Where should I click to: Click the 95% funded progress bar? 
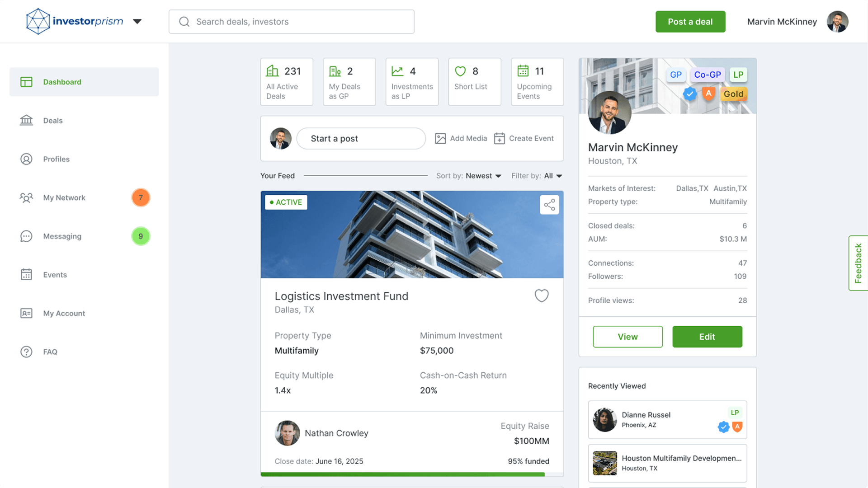point(412,474)
